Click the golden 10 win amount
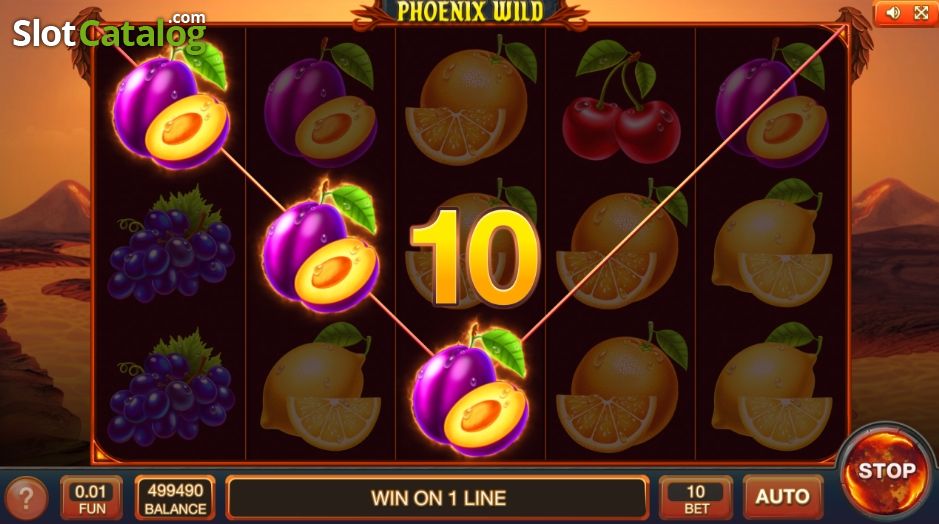 (x=475, y=259)
